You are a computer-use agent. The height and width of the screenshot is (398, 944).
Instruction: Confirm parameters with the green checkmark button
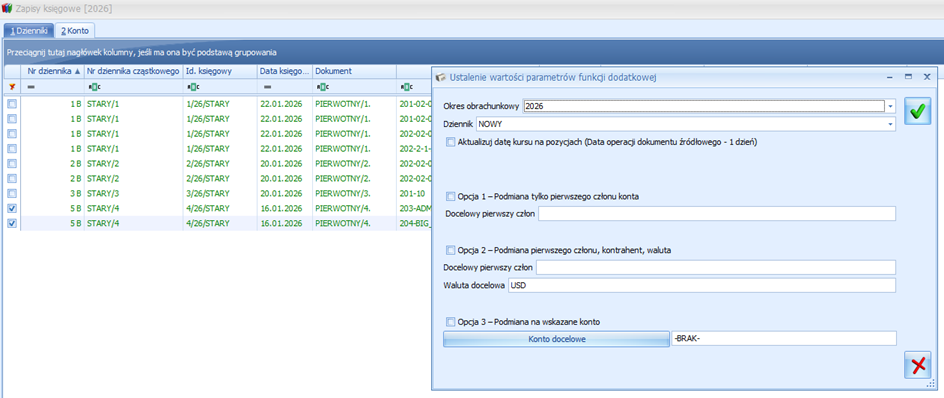(x=918, y=112)
